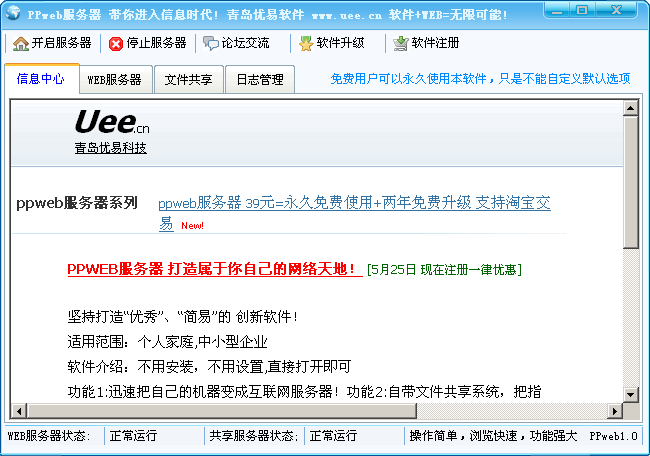Start server via 开启服务器 label
Screen dimensions: 650x456
(x=61, y=43)
